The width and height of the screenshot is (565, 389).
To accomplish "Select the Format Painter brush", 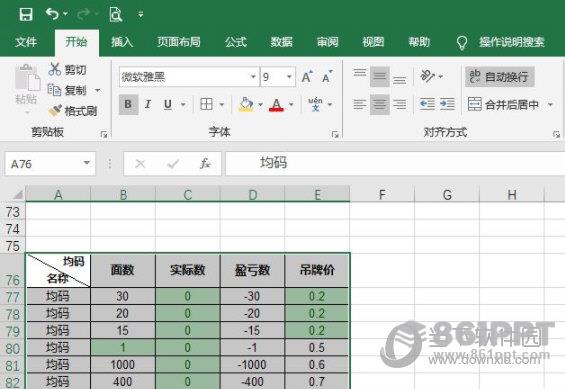I will tap(55, 111).
